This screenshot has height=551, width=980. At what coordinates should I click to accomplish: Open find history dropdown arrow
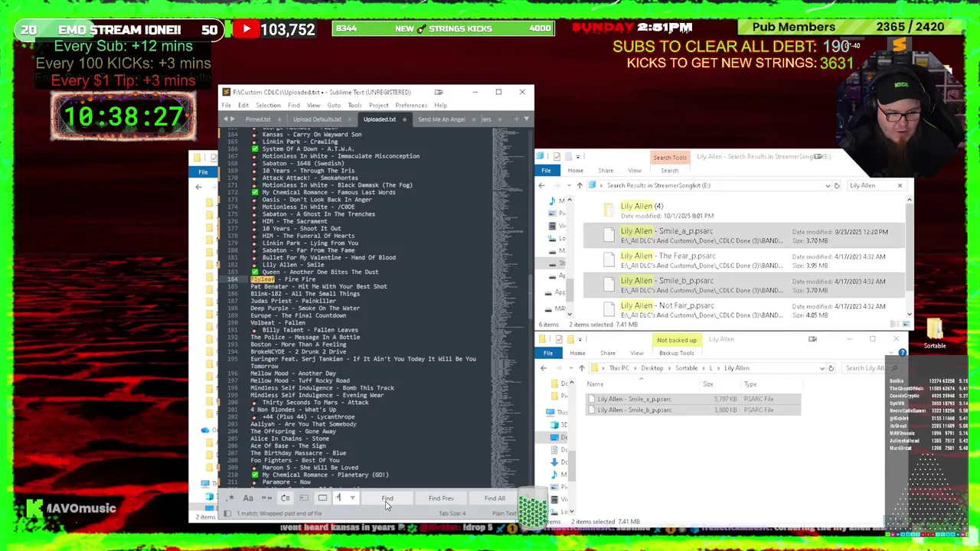click(352, 498)
